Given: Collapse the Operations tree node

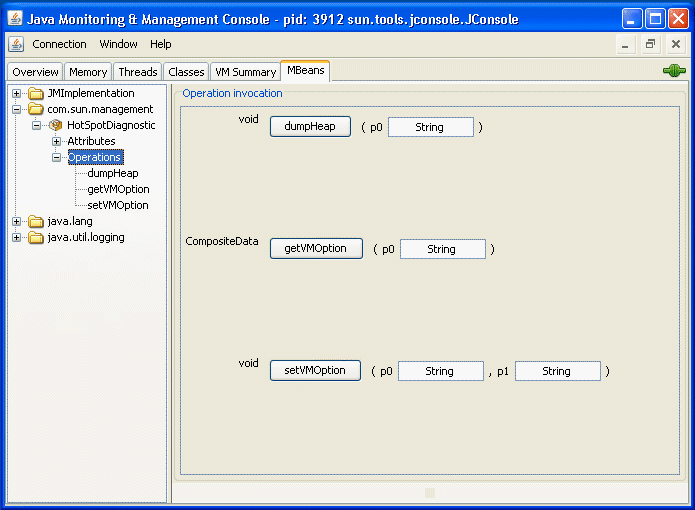Looking at the screenshot, I should coord(57,157).
